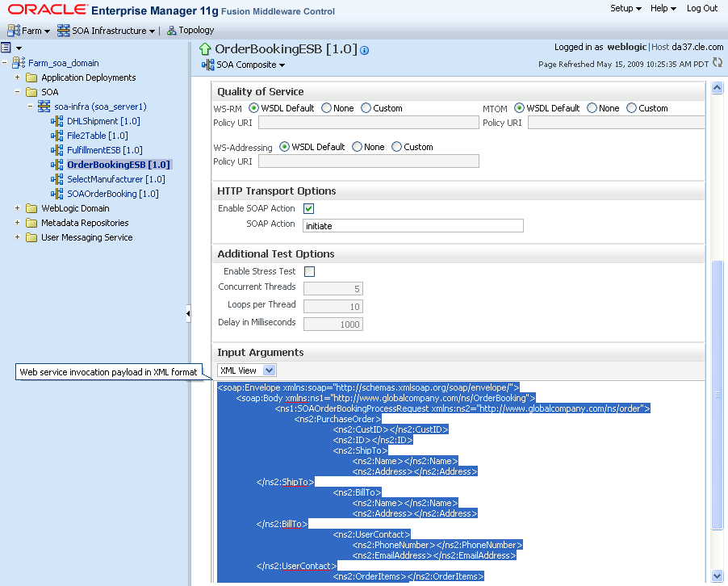Click the soa-infra server icon
The width and height of the screenshot is (728, 586).
click(44, 107)
